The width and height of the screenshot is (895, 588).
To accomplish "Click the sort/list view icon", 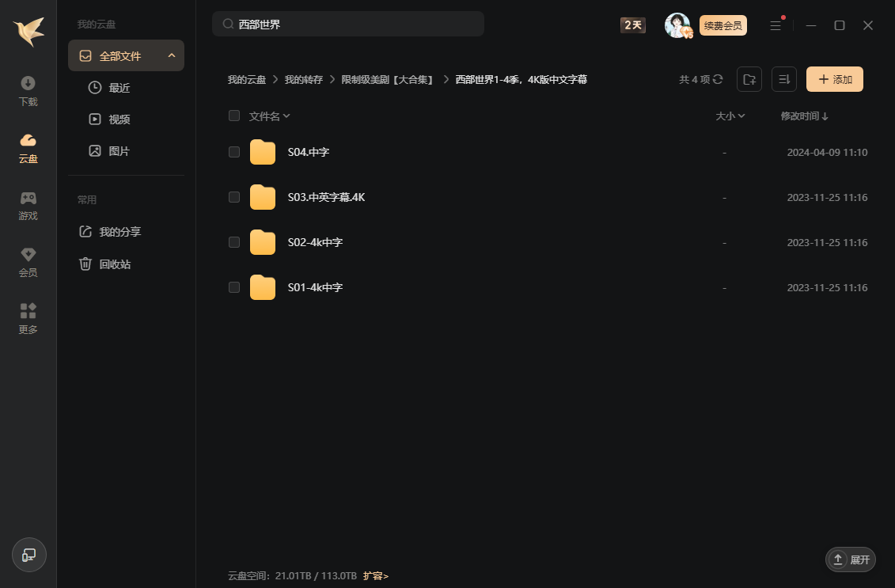I will point(783,79).
